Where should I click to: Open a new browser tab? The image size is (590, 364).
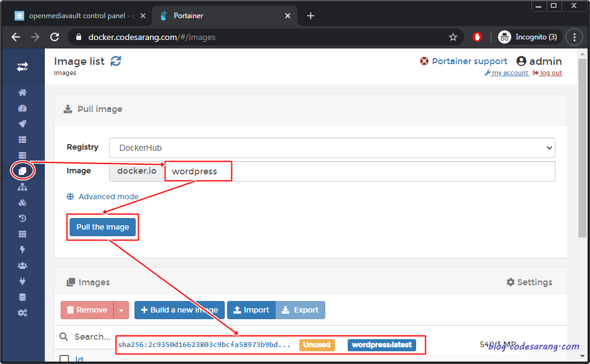310,16
